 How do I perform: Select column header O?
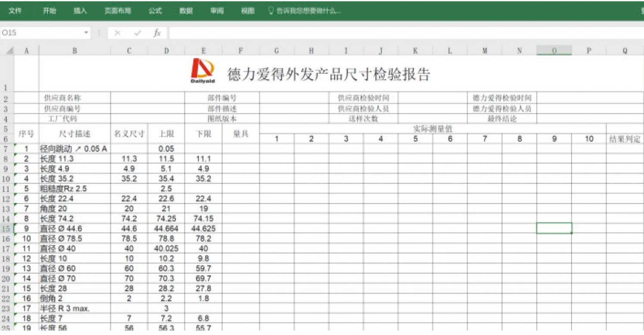554,50
